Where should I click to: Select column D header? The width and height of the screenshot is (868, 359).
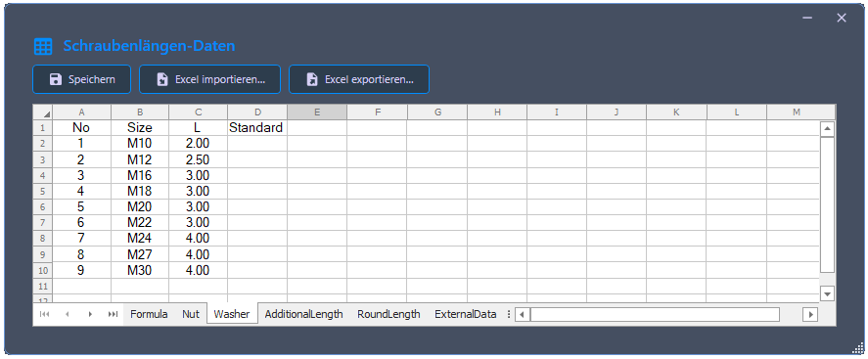coord(257,112)
